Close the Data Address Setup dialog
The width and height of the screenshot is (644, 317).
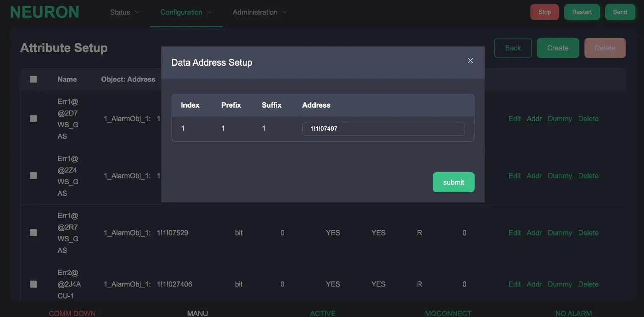470,61
